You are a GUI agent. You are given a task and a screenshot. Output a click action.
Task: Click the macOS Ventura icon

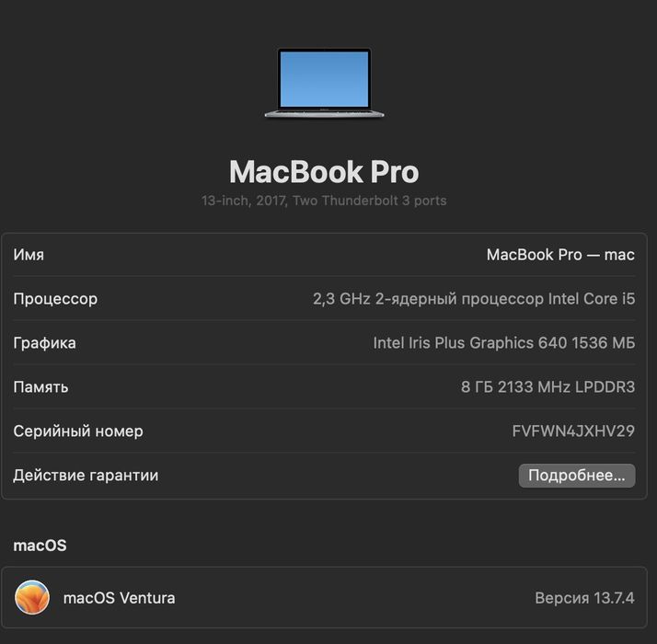pyautogui.click(x=32, y=597)
